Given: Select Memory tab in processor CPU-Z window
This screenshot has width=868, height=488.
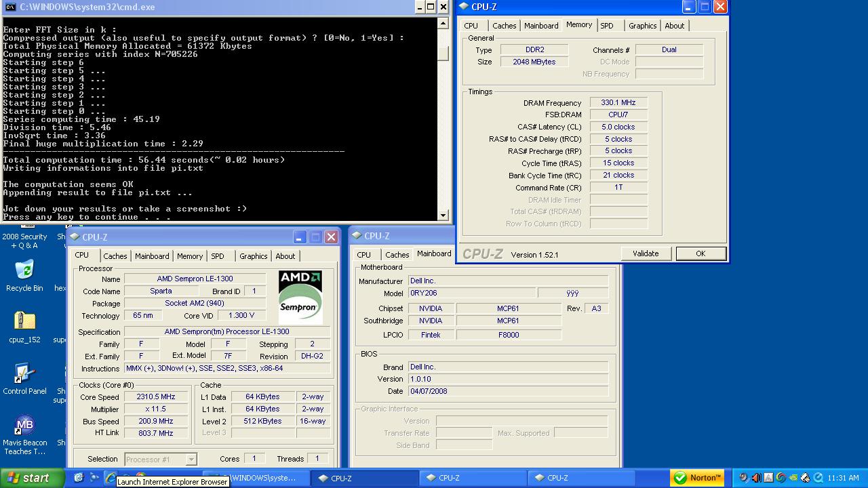Looking at the screenshot, I should click(190, 256).
